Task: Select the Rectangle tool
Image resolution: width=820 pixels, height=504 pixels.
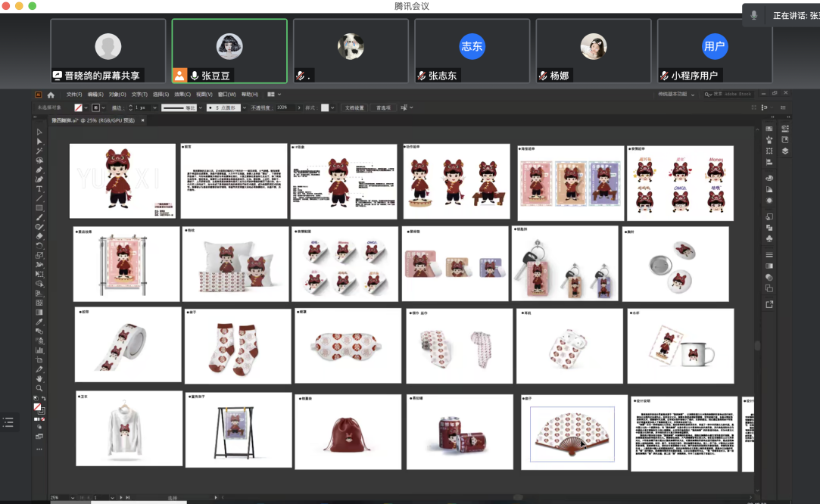Action: click(x=39, y=208)
